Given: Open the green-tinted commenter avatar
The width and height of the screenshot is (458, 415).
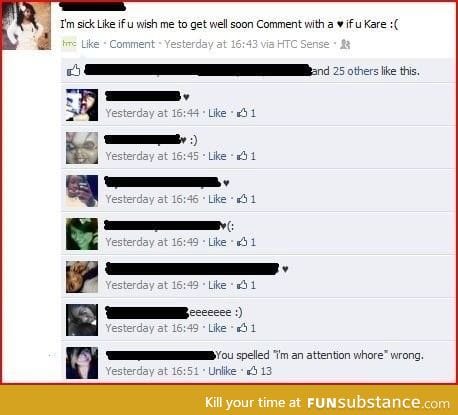Looking at the screenshot, I should click(82, 234).
